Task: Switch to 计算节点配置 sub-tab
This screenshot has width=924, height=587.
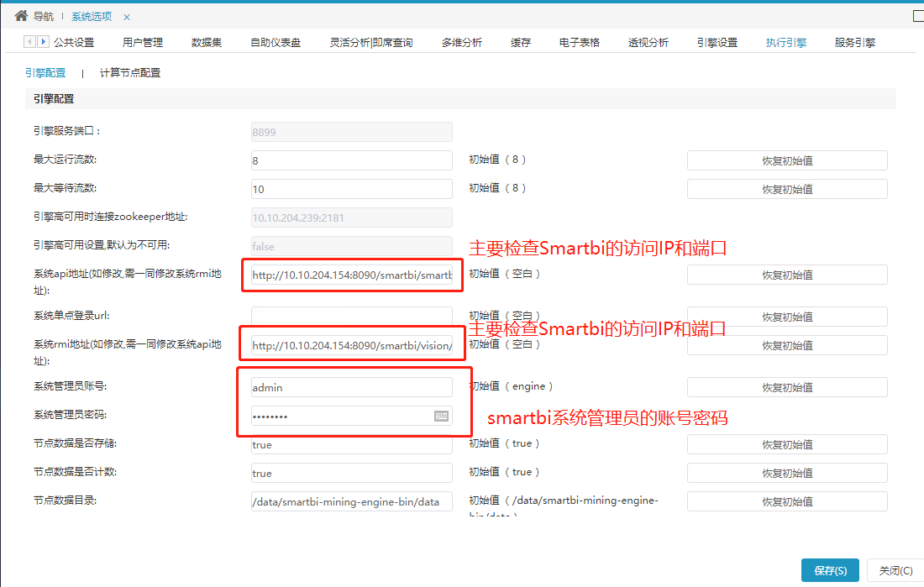Action: point(130,72)
